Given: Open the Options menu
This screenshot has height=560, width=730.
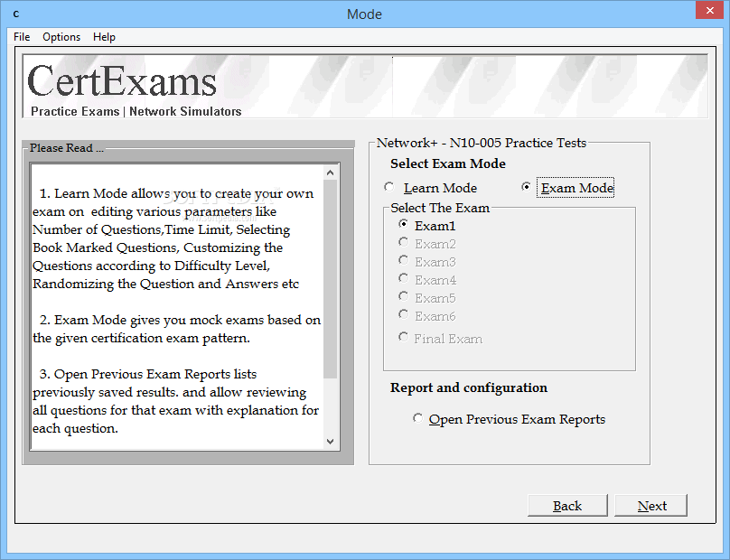Looking at the screenshot, I should [x=61, y=37].
